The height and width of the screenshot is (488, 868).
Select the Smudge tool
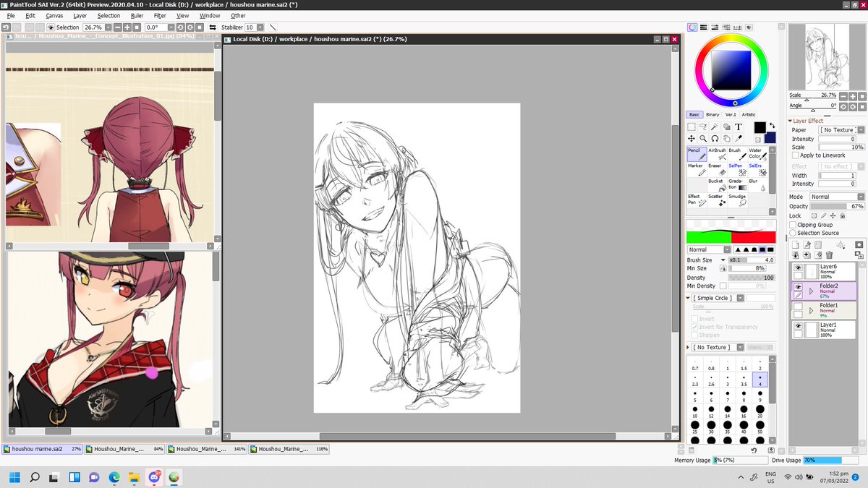pos(737,200)
